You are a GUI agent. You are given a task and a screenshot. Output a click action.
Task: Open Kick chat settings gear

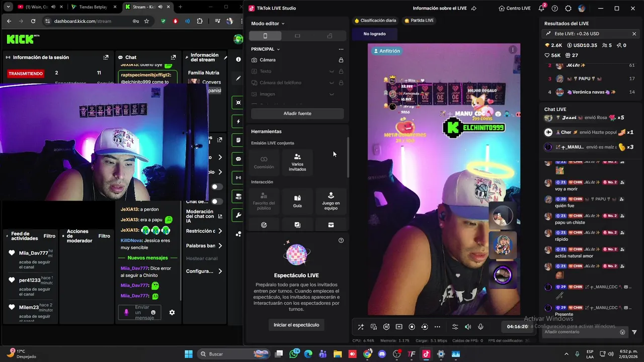172,312
